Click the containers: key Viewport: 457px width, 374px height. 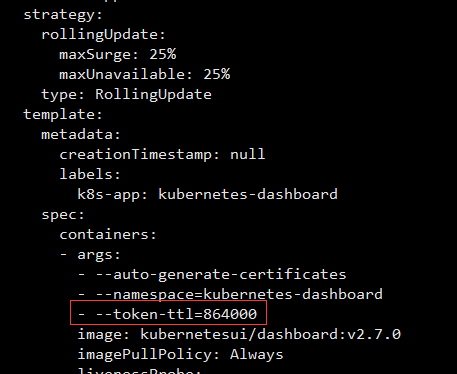click(x=108, y=235)
